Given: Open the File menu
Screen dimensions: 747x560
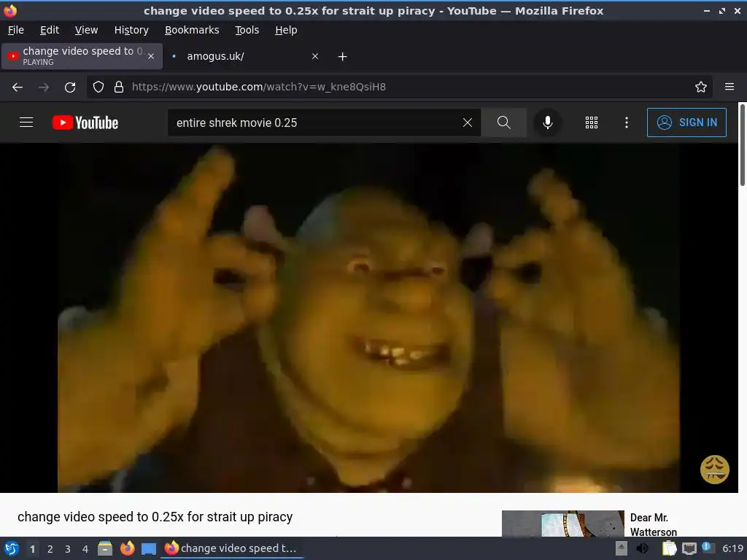Looking at the screenshot, I should [x=16, y=30].
